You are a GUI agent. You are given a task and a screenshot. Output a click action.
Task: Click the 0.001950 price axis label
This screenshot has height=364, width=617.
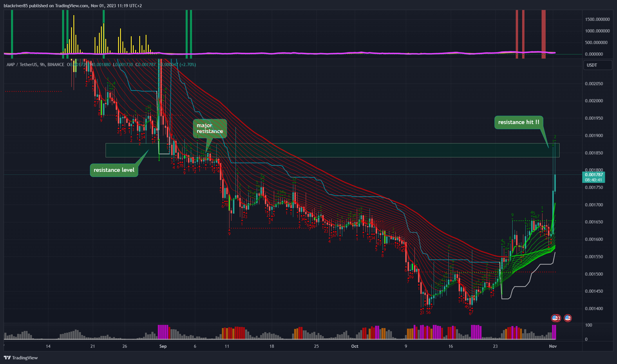tap(594, 118)
